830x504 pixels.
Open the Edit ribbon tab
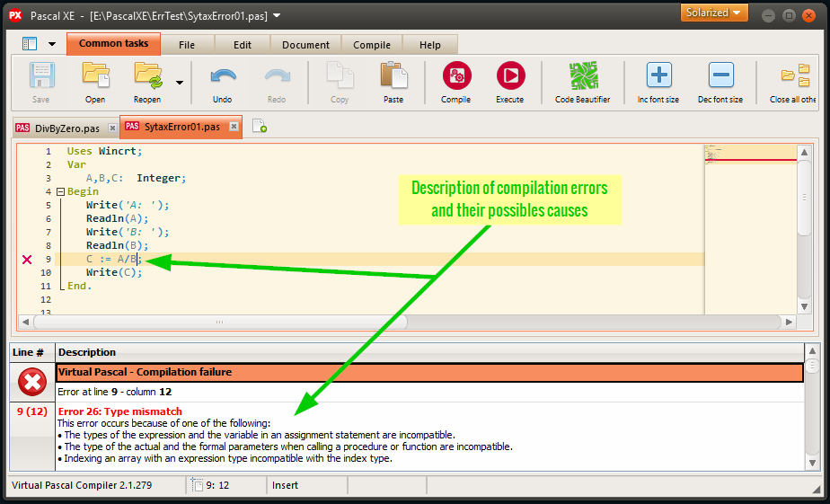click(243, 45)
